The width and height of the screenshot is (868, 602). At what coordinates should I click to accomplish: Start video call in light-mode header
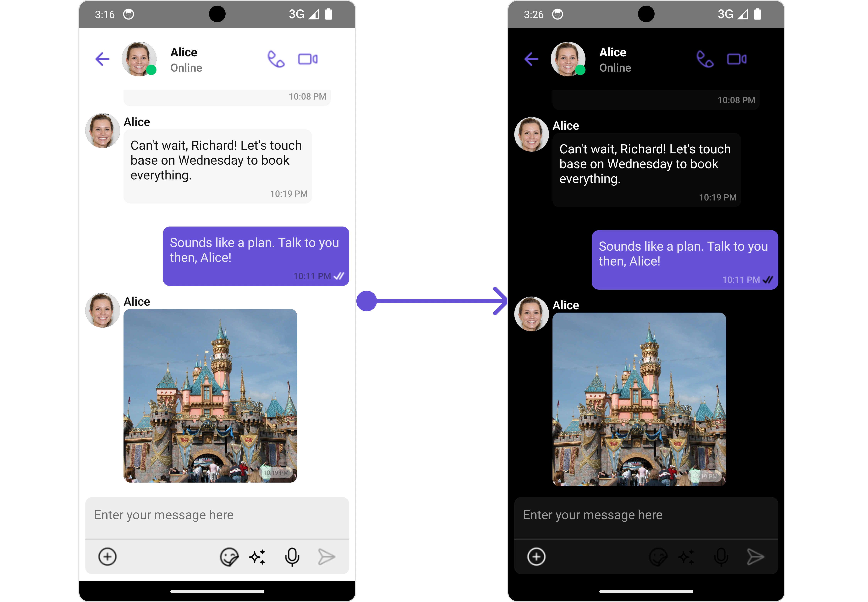pos(308,59)
